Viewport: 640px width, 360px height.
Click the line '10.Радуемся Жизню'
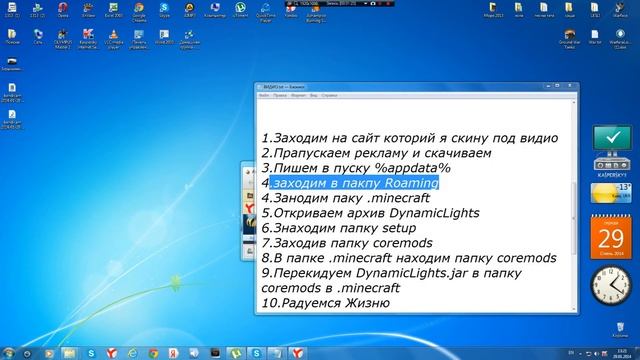[325, 303]
